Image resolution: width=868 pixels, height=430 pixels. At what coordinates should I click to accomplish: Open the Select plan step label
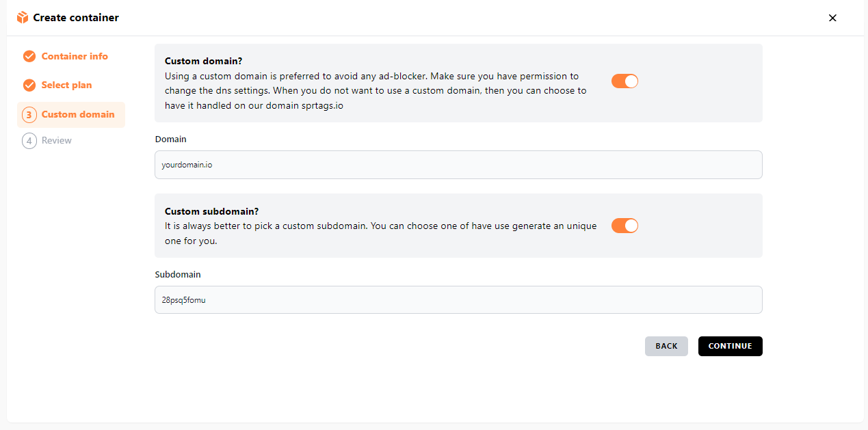tap(66, 85)
